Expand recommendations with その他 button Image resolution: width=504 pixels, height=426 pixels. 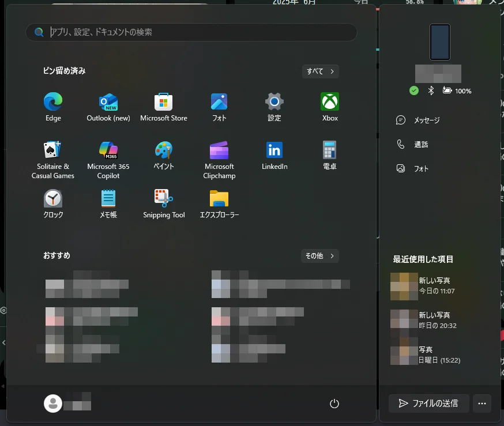point(319,256)
